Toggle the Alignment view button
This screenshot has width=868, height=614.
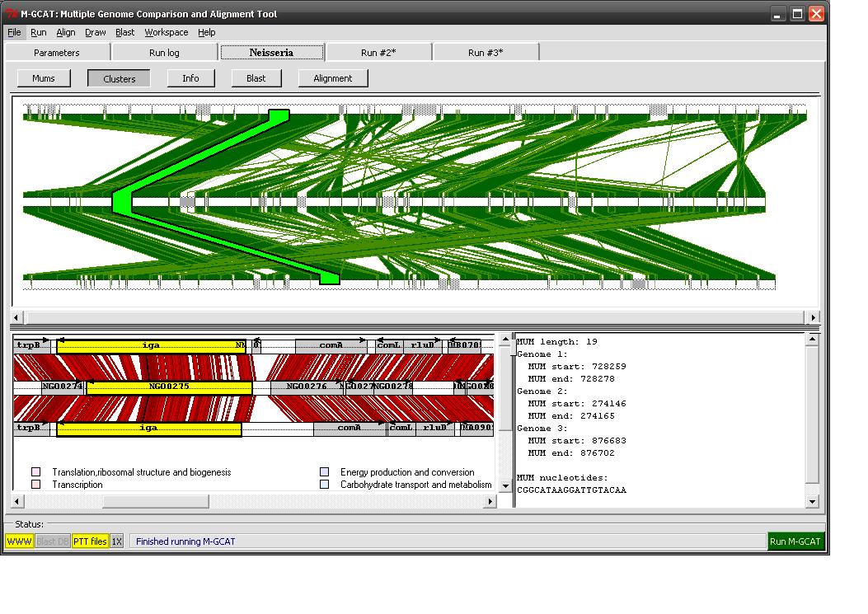coord(332,78)
